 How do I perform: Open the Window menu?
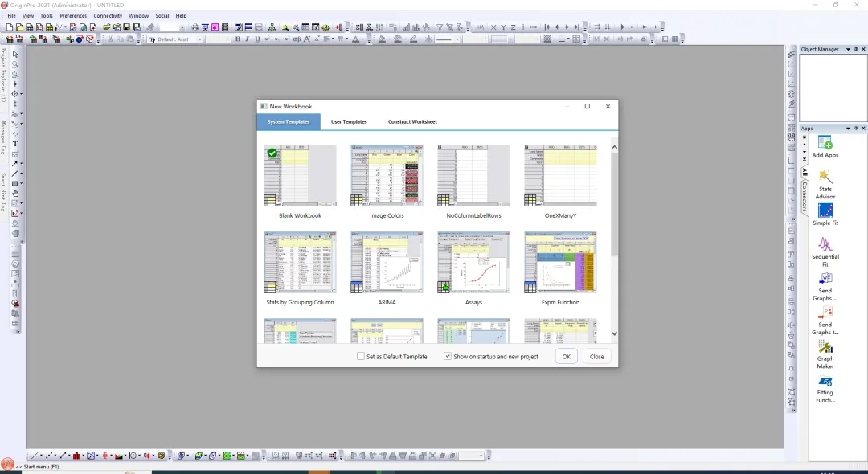138,15
